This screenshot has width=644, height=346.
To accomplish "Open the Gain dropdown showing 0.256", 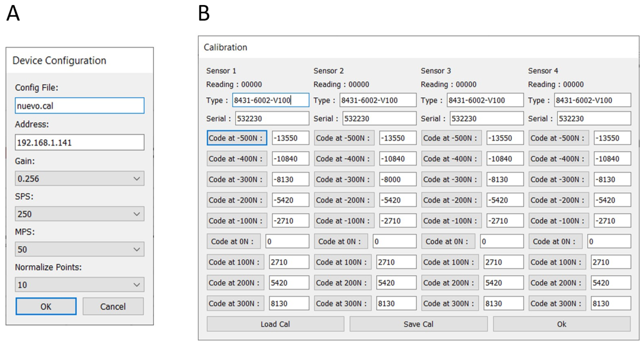I will point(79,179).
